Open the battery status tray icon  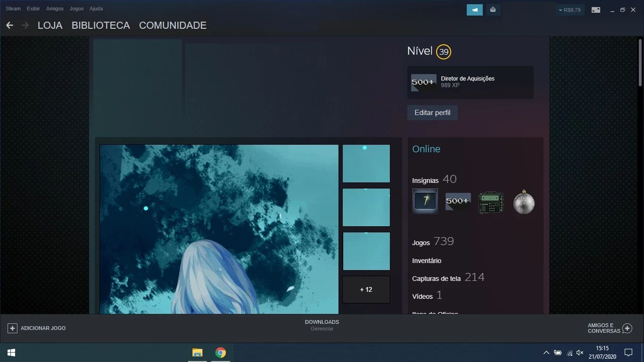(558, 353)
